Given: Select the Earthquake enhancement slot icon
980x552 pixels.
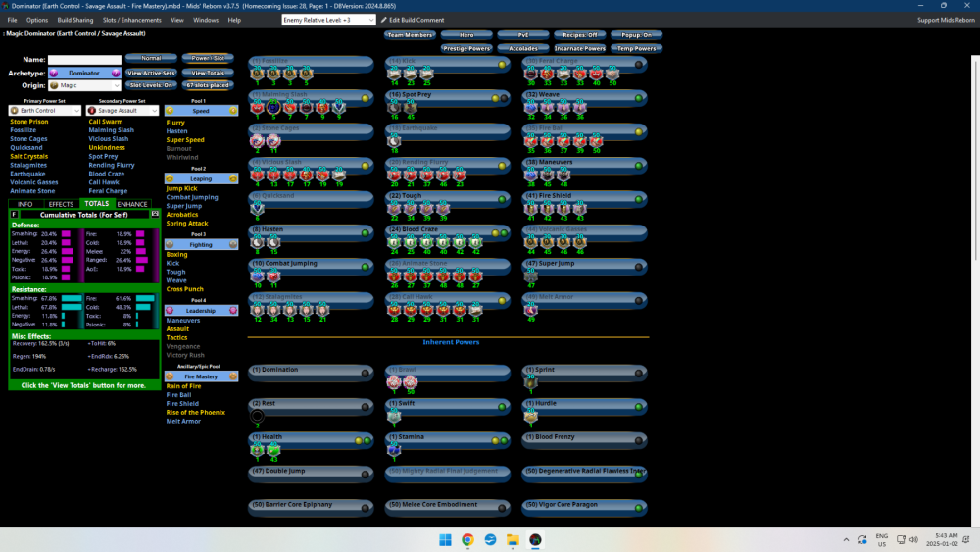Looking at the screenshot, I should pyautogui.click(x=394, y=141).
